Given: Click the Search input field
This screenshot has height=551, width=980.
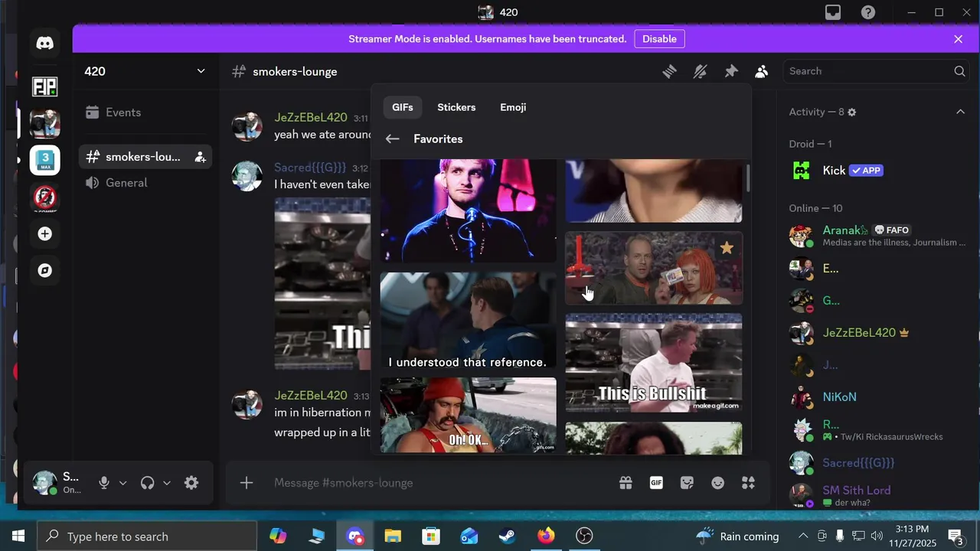Looking at the screenshot, I should [875, 71].
